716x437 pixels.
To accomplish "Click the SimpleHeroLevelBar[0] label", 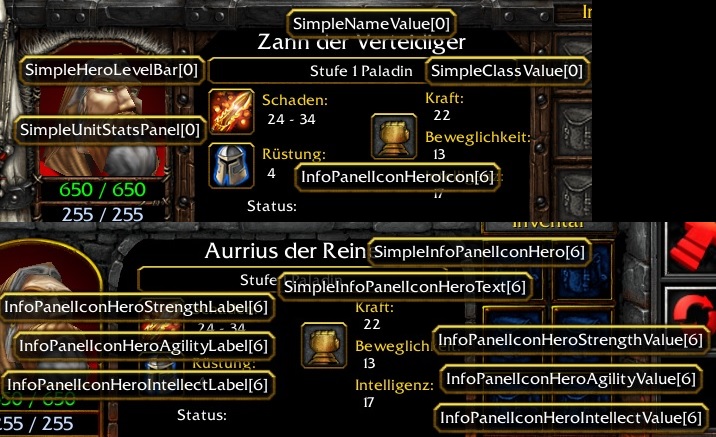I will pos(111,70).
